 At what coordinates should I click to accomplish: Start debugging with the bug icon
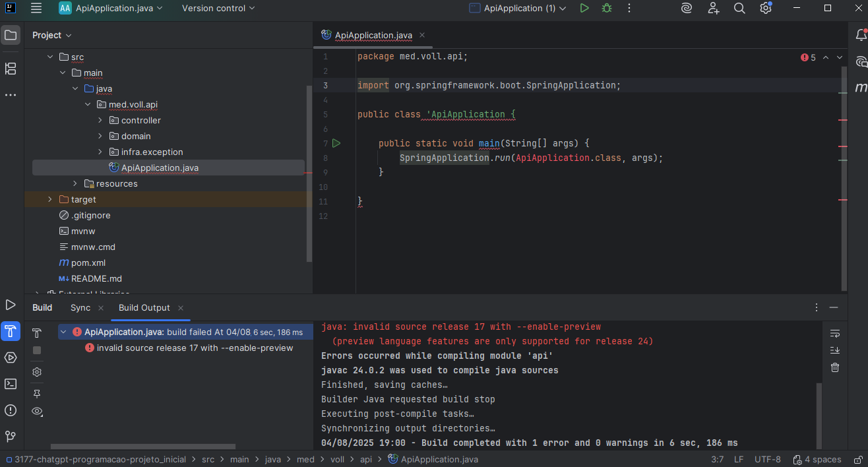(x=607, y=9)
